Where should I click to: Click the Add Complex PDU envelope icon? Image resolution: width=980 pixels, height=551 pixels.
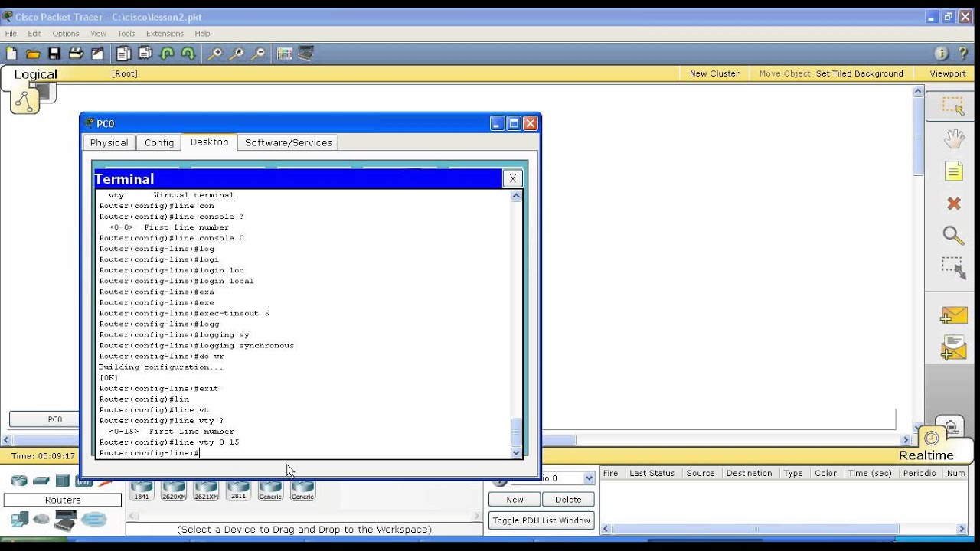[953, 348]
